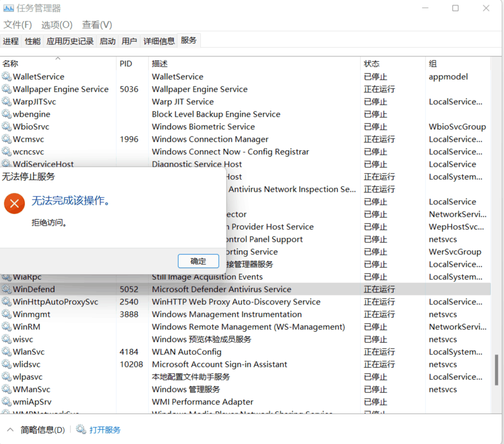Screen dimensions: 504x444
Task: Click the Task Manager title bar icon
Action: coord(8,8)
